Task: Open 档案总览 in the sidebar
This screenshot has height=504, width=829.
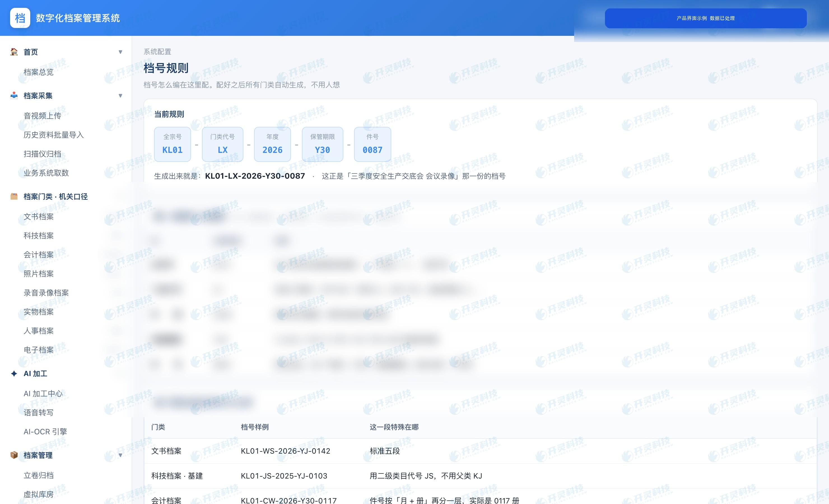Action: (x=39, y=72)
